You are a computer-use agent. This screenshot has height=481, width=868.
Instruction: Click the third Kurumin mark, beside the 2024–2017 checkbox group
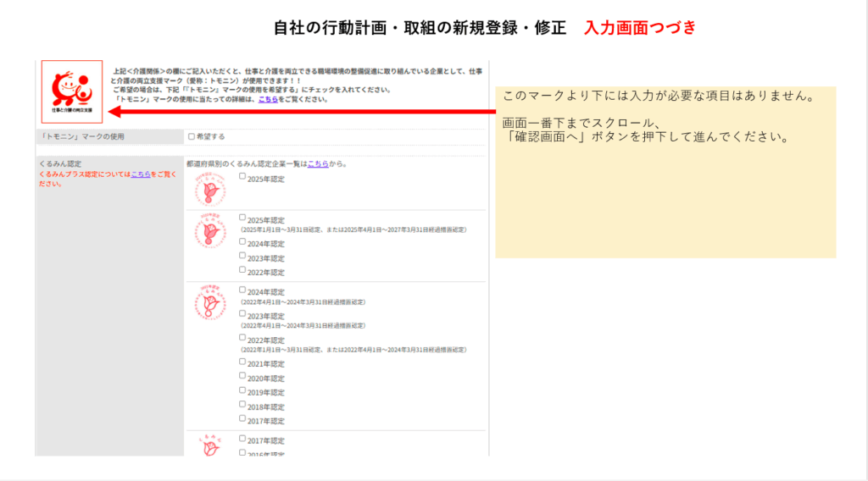click(x=209, y=303)
